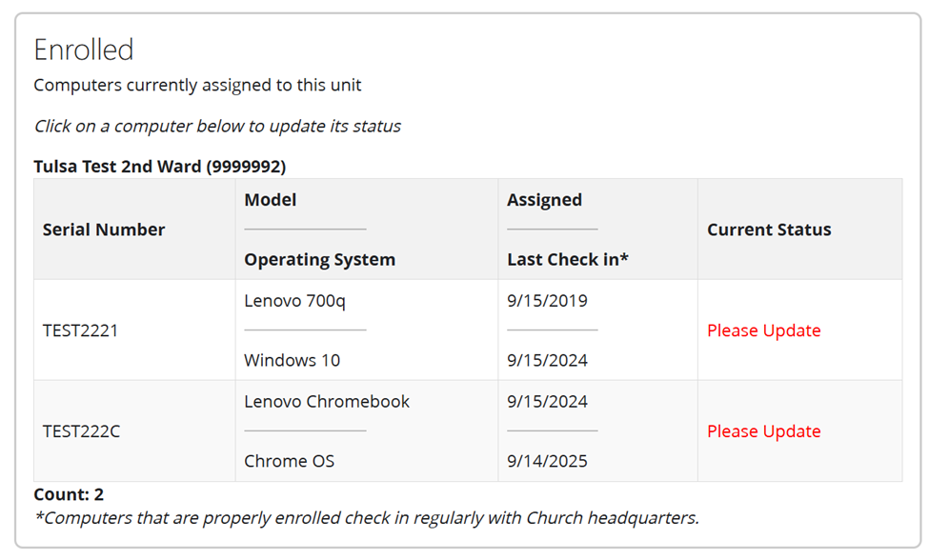The image size is (929, 560).
Task: Click the Enrolled section heading
Action: [84, 50]
